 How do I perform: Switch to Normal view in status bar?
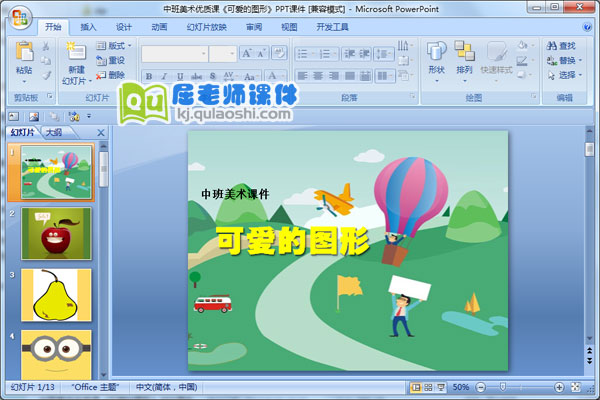(x=415, y=388)
